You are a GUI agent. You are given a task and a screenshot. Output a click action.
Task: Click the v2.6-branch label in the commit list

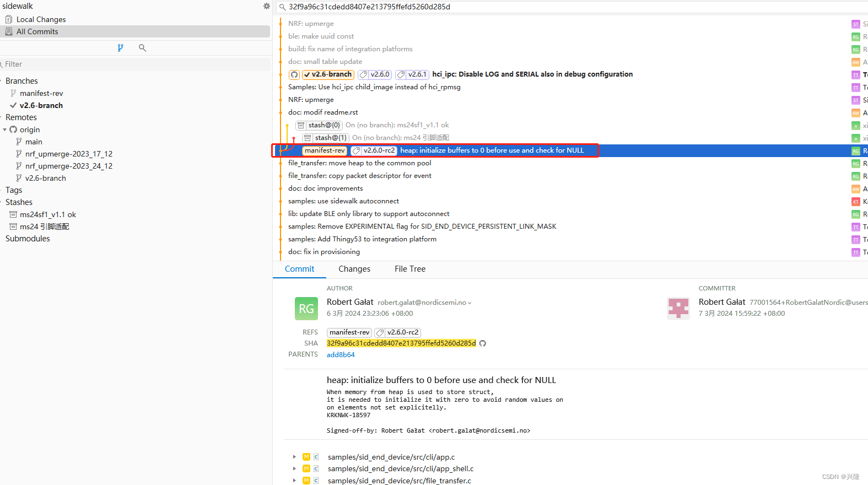[x=328, y=74]
